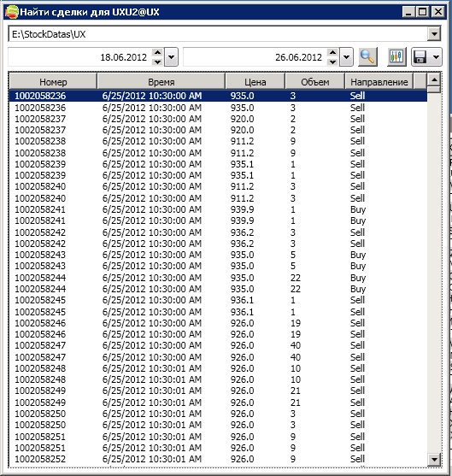
Task: Click the E:\StockDatas\UX path field
Action: coord(218,33)
